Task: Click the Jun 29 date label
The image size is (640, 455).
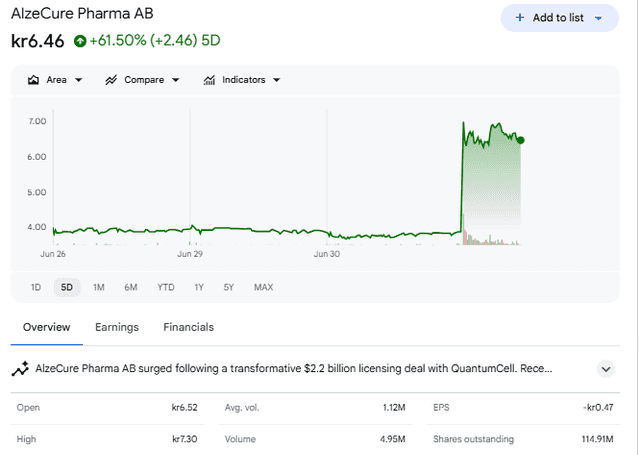Action: click(190, 254)
